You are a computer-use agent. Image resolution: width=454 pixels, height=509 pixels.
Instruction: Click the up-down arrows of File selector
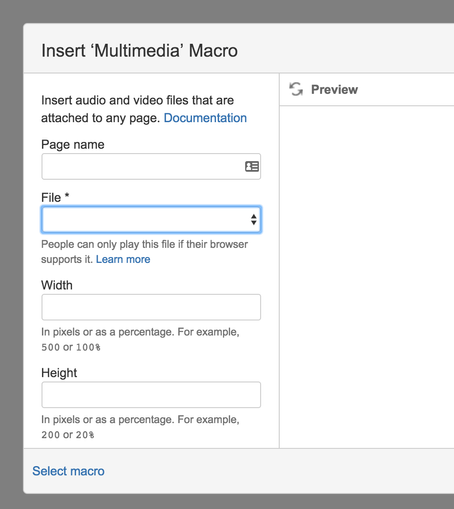point(254,219)
